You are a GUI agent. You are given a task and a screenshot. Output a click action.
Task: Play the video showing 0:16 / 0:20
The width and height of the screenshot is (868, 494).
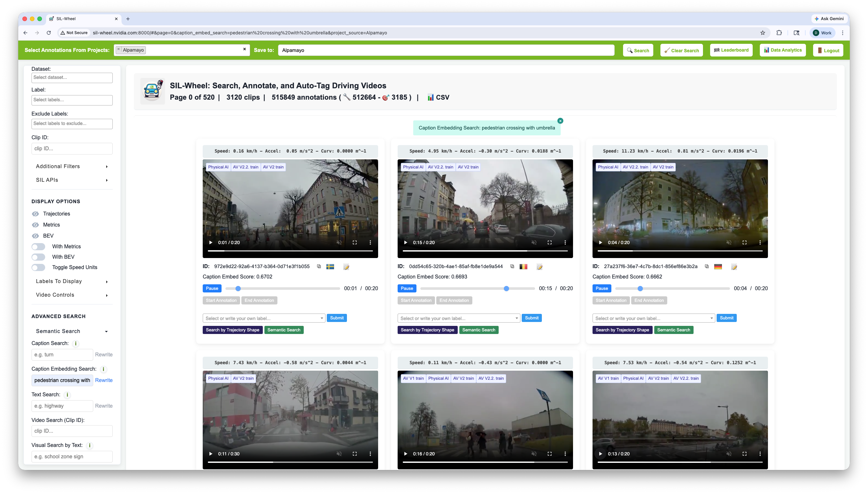pyautogui.click(x=405, y=454)
